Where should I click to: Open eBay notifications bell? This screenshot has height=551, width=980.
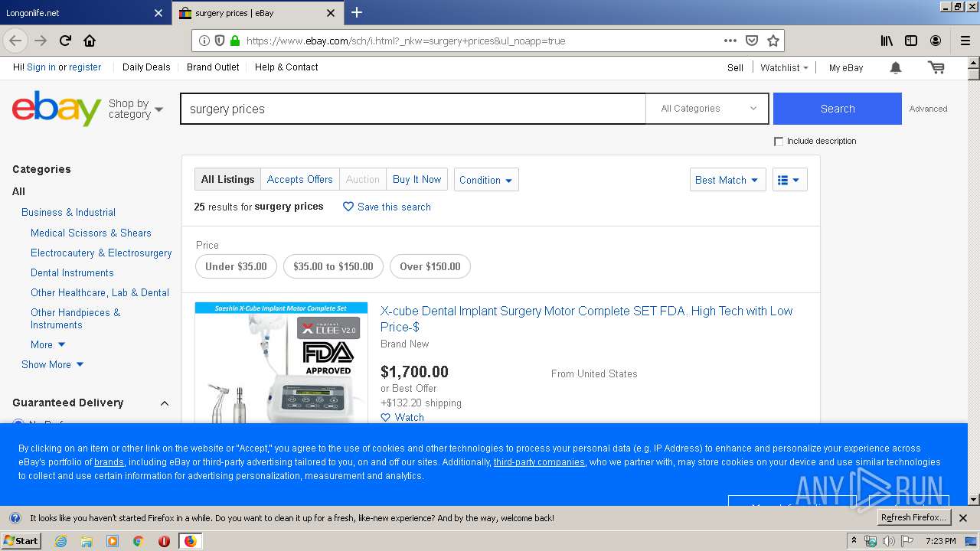896,67
